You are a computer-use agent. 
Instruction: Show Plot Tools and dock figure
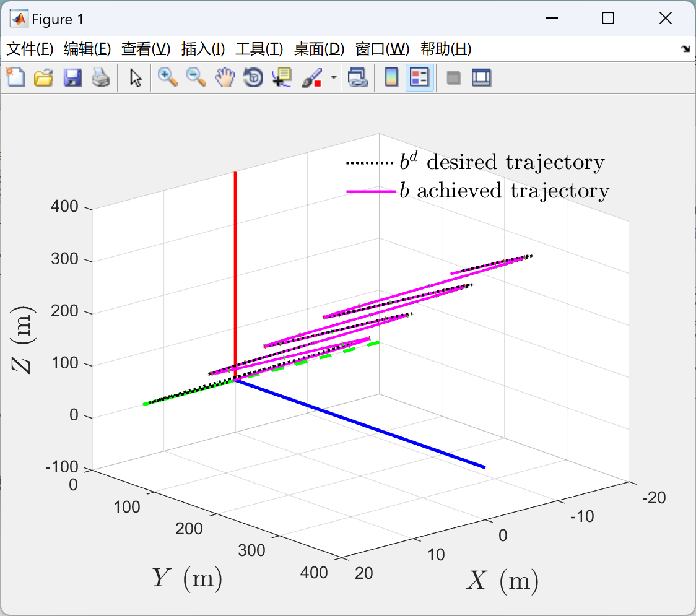pos(481,77)
